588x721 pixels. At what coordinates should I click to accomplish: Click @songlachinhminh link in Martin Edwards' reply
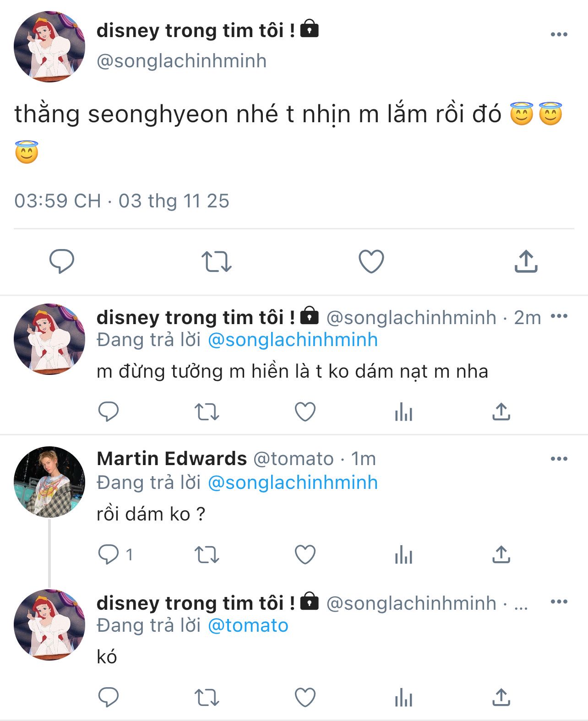[x=293, y=482]
